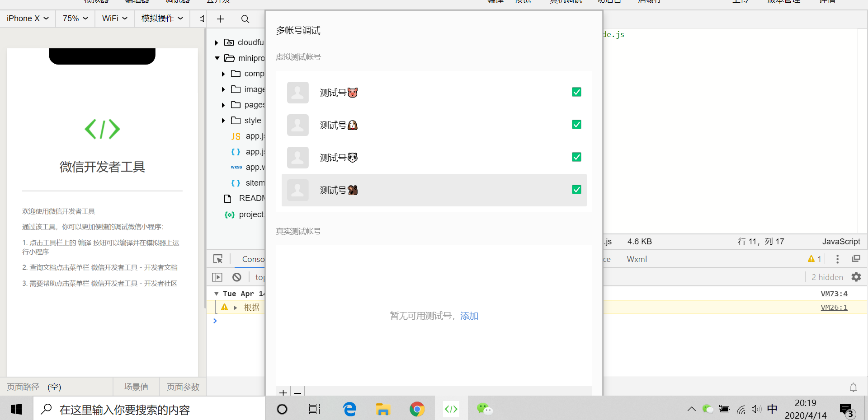Viewport: 868px width, 420px height.
Task: Launch Microsoft Edge from taskbar
Action: coord(349,409)
